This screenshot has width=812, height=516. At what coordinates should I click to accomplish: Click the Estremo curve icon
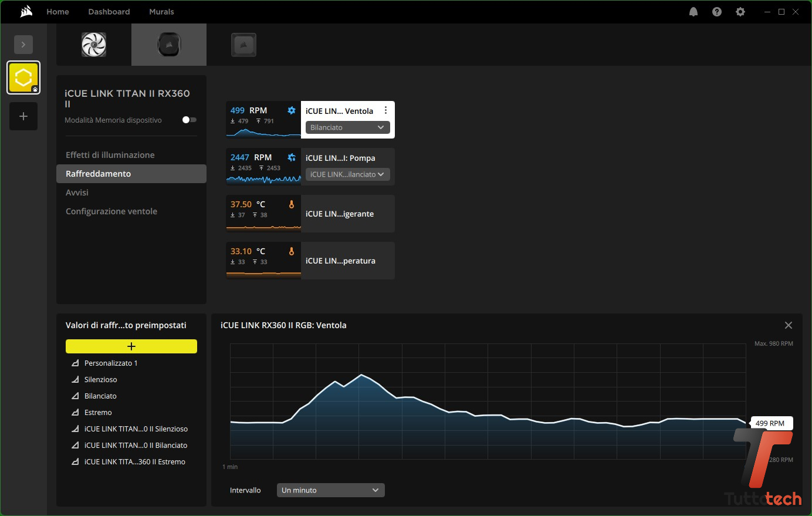[75, 413]
